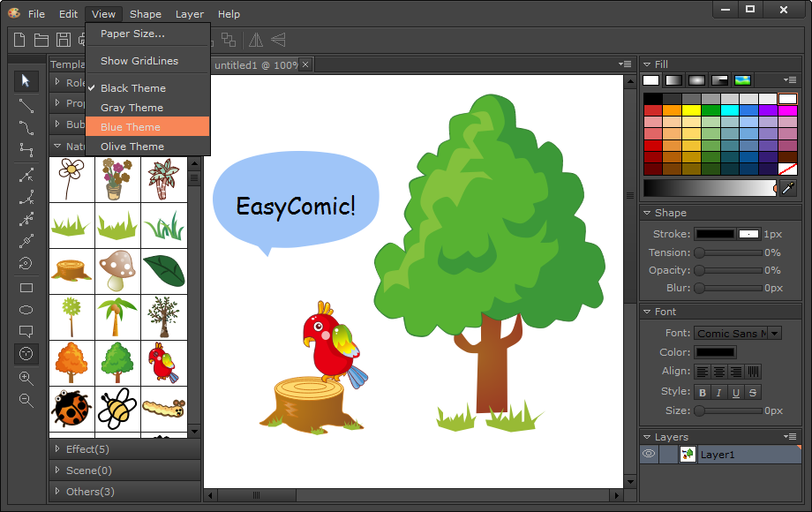Image resolution: width=812 pixels, height=512 pixels.
Task: Expand the Effect(5) template category
Action: point(88,449)
